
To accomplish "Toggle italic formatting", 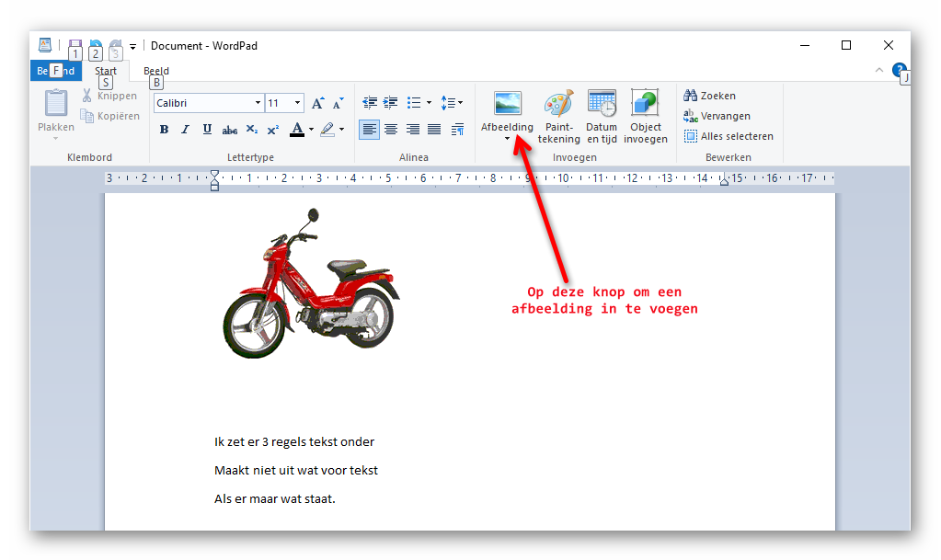I will (x=185, y=130).
